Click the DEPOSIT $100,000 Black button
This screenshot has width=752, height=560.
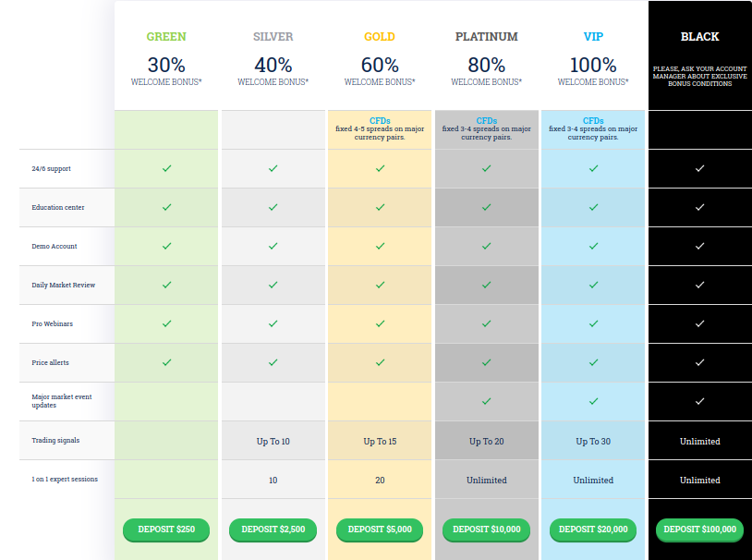699,530
